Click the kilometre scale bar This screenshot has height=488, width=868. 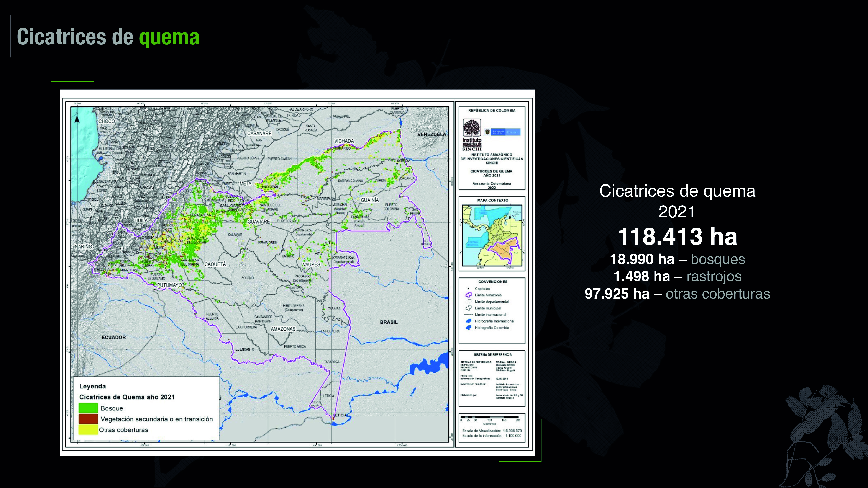click(x=490, y=417)
